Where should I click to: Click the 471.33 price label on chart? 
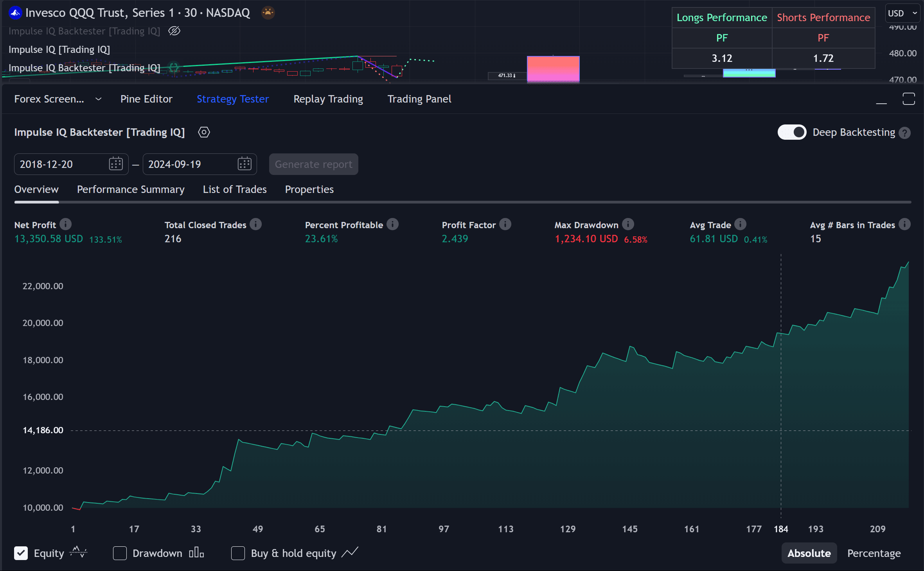coord(507,75)
